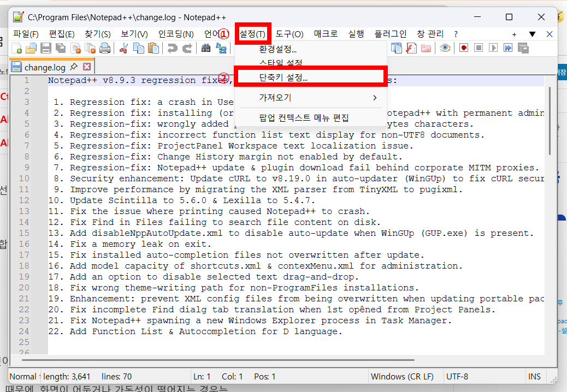Click the 'Ln: 1' position in status bar

pos(202,377)
